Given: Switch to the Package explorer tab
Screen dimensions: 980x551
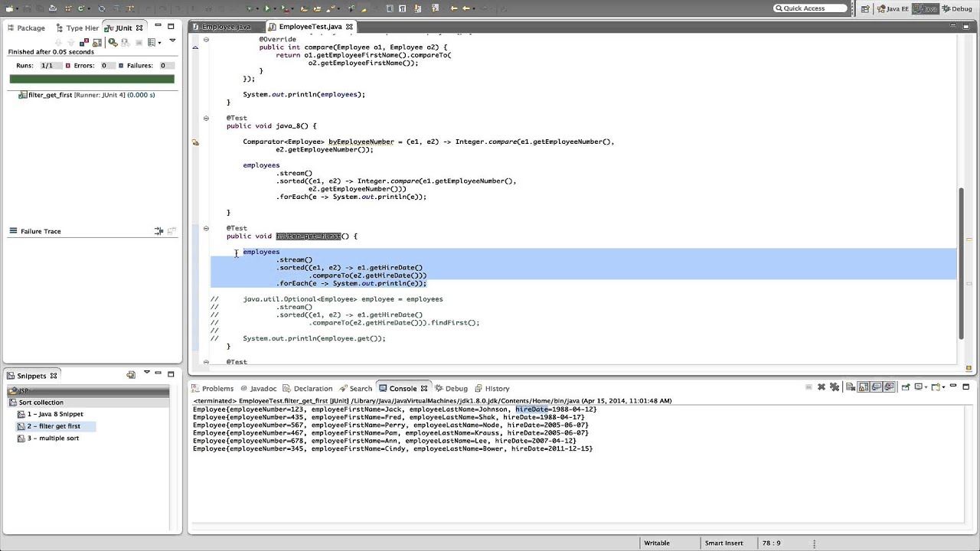Looking at the screenshot, I should (x=25, y=28).
